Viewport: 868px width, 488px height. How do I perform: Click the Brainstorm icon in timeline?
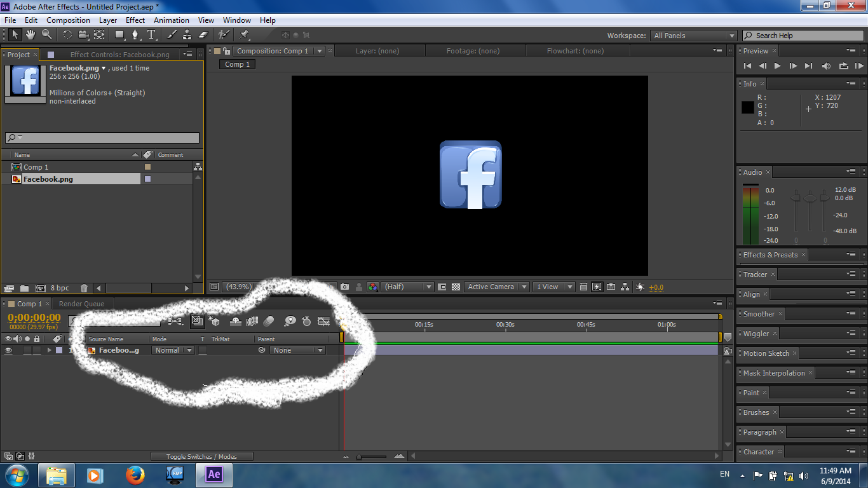[290, 322]
